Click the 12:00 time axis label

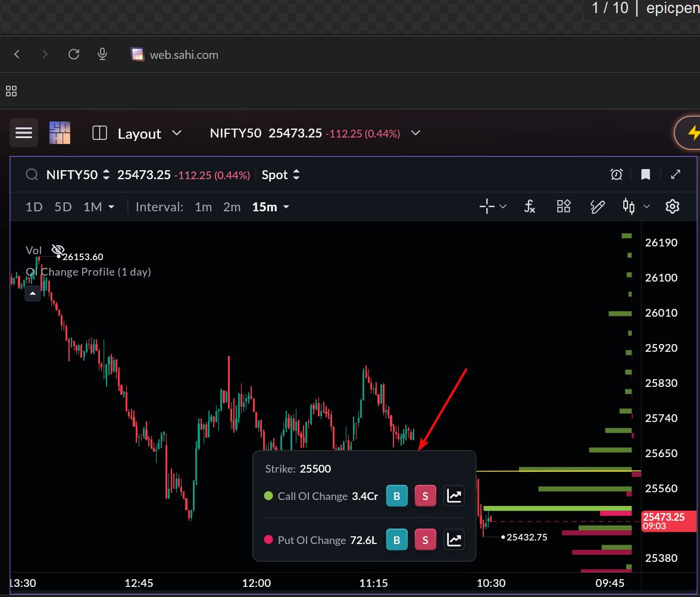[x=256, y=583]
